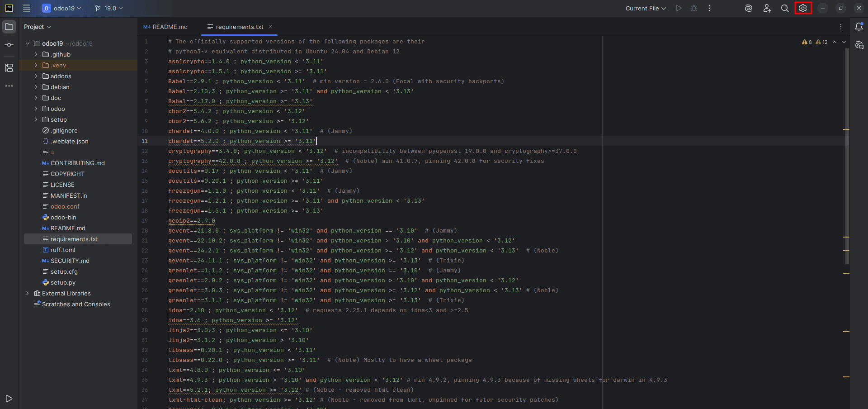The image size is (868, 409).
Task: Open the main hamburger menu
Action: coord(27,8)
